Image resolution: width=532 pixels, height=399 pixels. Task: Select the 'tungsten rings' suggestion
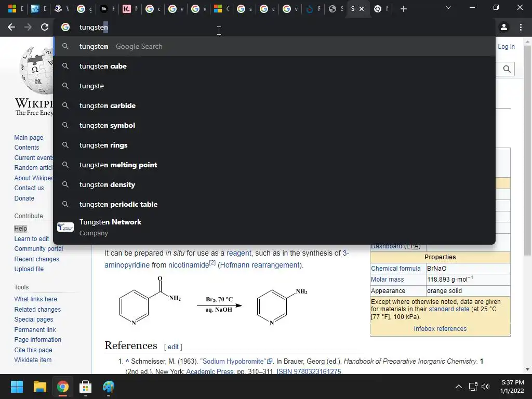coord(274,145)
